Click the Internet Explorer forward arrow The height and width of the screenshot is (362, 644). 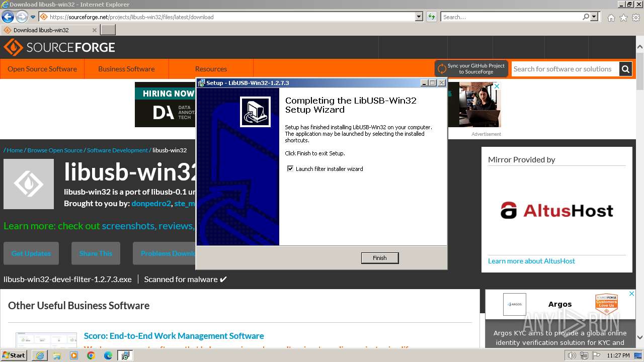(x=22, y=17)
